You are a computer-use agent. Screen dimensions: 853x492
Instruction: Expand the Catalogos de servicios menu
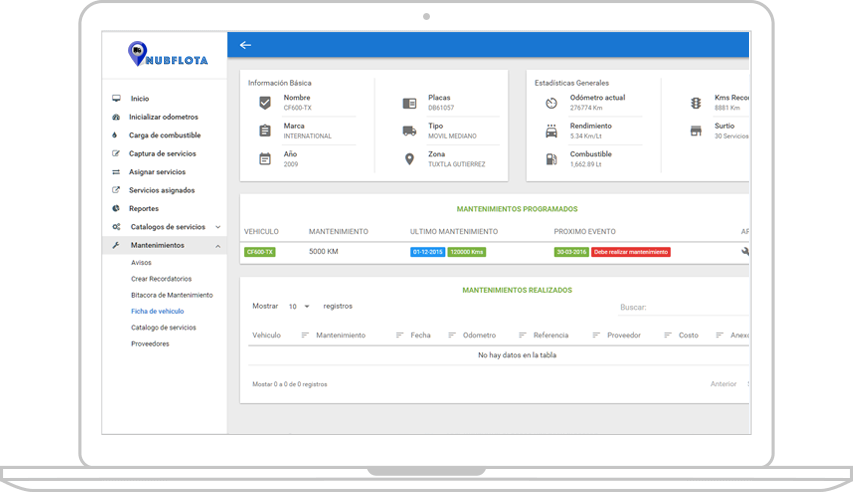[218, 227]
